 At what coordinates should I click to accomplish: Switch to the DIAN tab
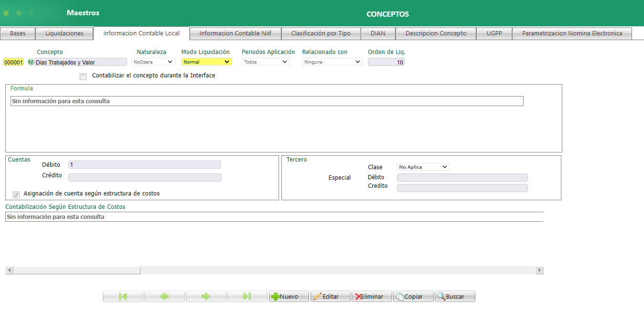[x=378, y=33]
